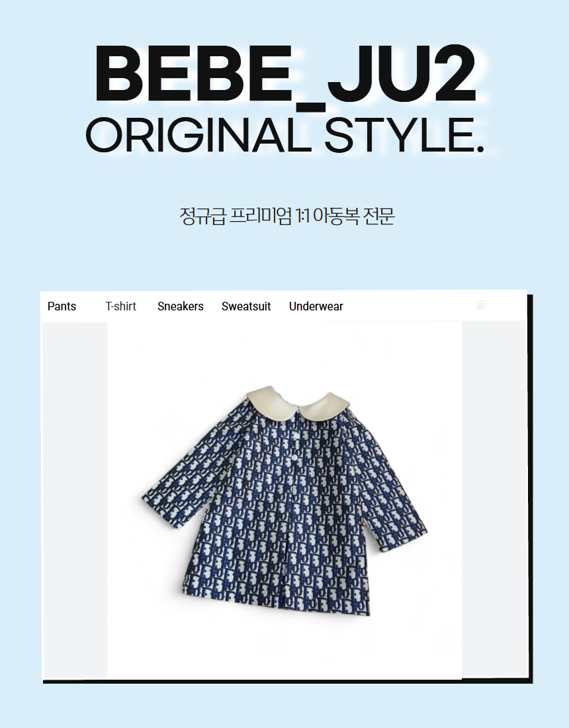Open the Sweatsuit tab
Image resolution: width=569 pixels, height=728 pixels.
coord(246,306)
